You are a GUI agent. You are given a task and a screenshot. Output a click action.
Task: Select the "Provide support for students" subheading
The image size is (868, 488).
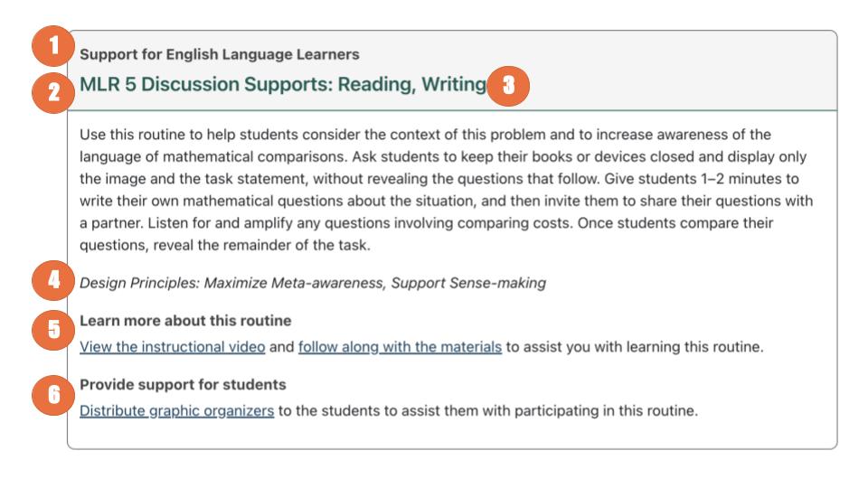point(183,385)
